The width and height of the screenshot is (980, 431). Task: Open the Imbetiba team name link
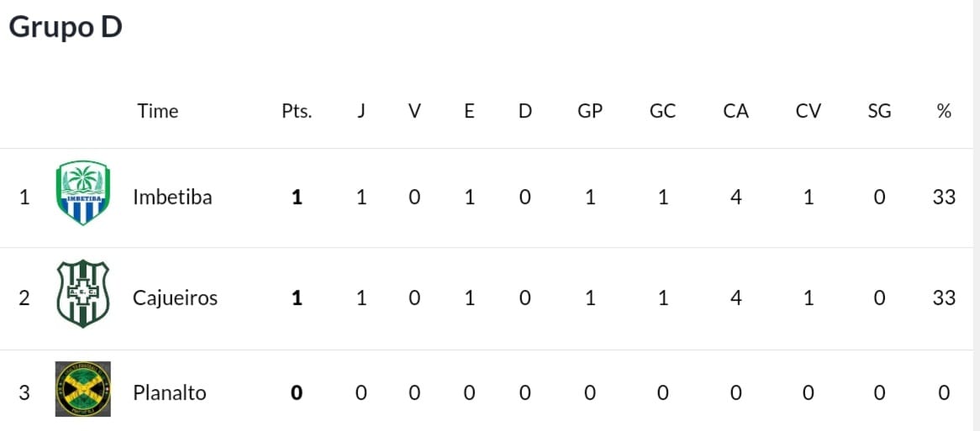(172, 197)
